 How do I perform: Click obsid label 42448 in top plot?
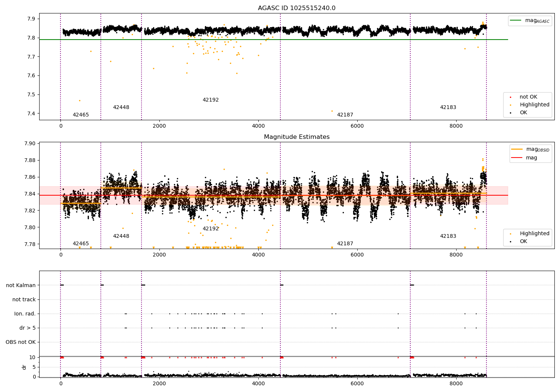121,108
